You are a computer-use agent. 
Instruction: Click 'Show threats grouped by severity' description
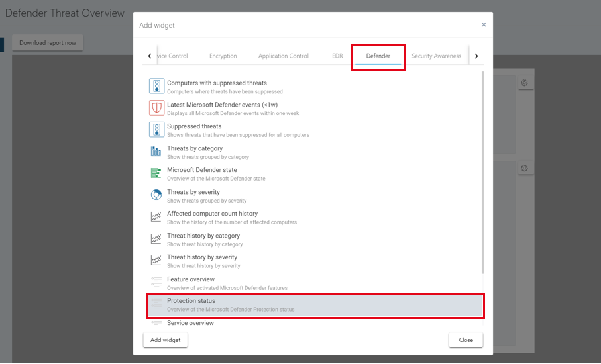click(x=207, y=201)
